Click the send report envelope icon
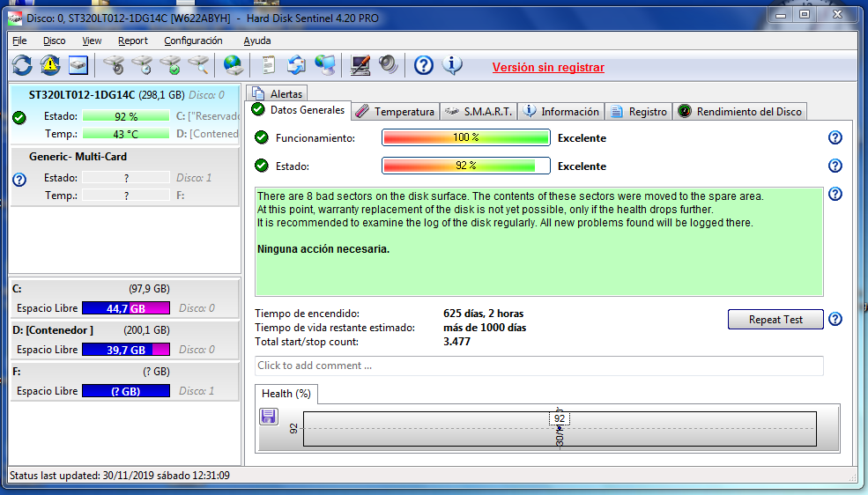The image size is (868, 495). (296, 65)
